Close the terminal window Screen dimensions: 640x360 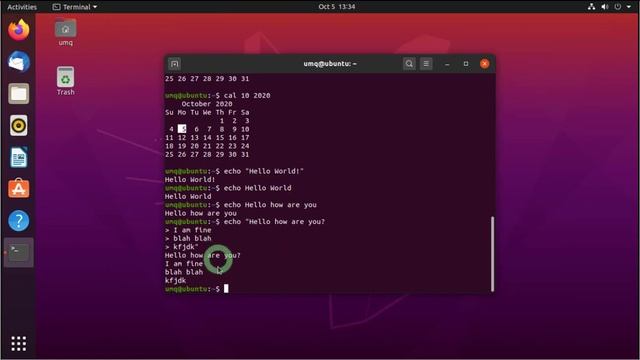[484, 64]
